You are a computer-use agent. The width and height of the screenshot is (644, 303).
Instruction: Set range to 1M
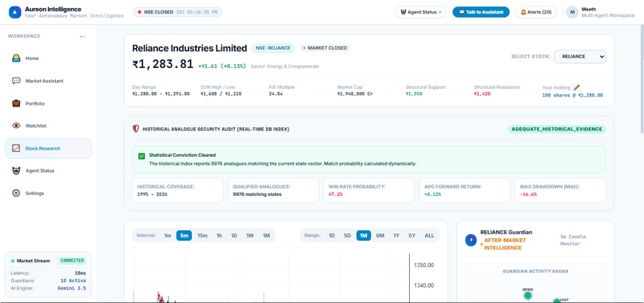point(364,236)
